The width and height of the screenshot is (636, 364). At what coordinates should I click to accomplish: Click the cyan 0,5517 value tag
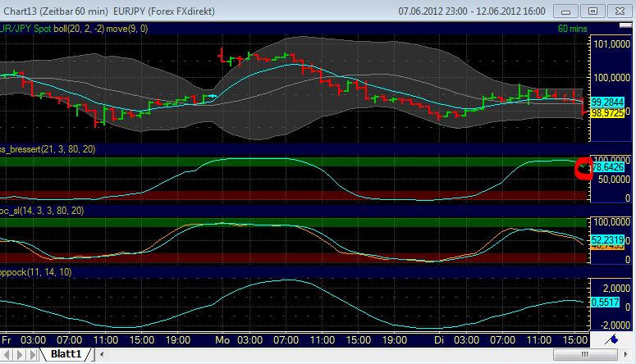(x=605, y=303)
